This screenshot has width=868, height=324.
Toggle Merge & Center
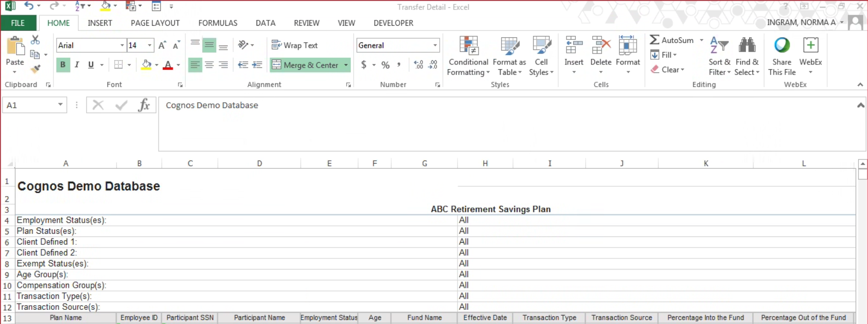pyautogui.click(x=305, y=65)
